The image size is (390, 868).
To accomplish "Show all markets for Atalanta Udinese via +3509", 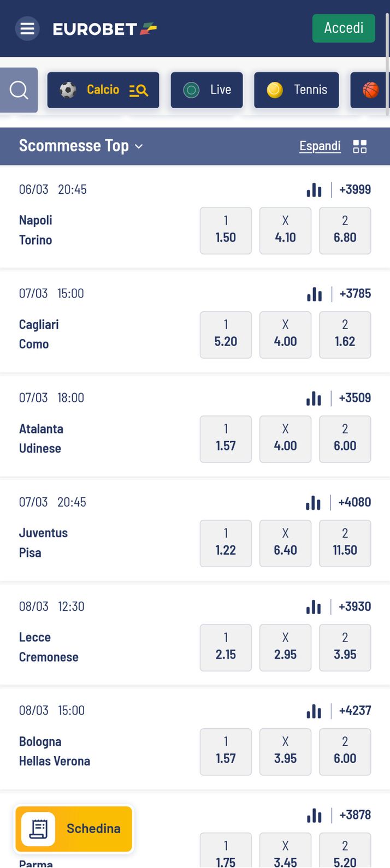I will point(354,398).
